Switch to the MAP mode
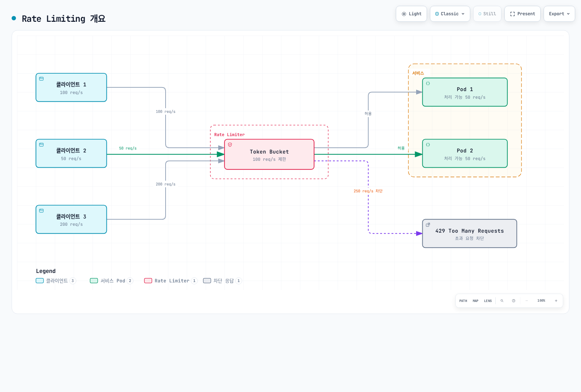The image size is (581, 392). (475, 301)
